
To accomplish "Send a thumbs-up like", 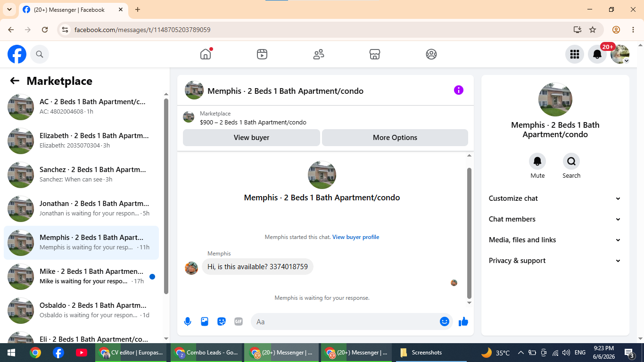I will (x=463, y=321).
